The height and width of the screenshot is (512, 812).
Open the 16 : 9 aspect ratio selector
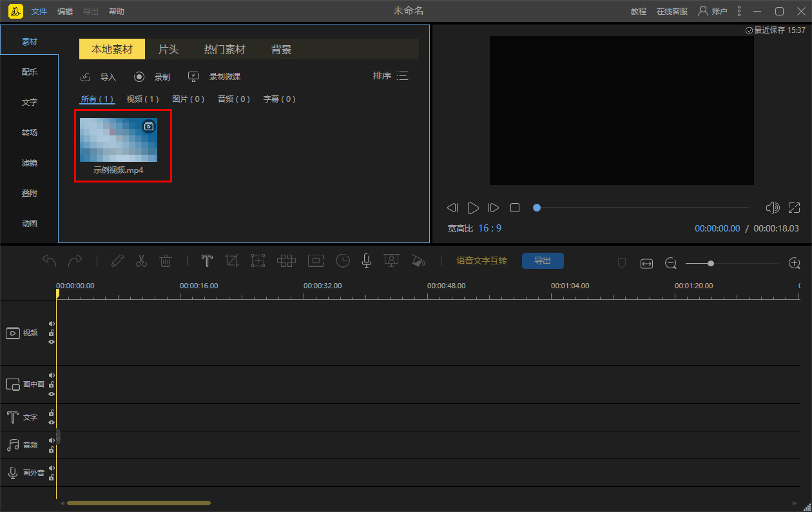click(x=490, y=228)
